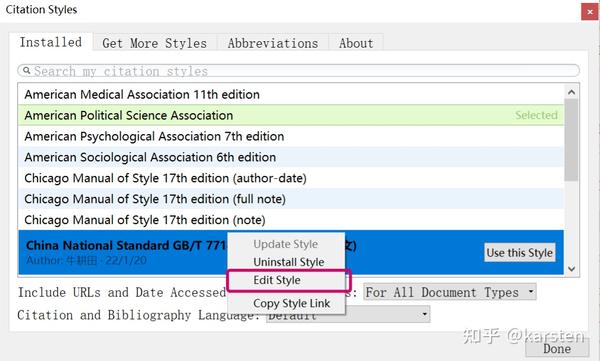Focus the Search my citation styles field

tap(298, 71)
